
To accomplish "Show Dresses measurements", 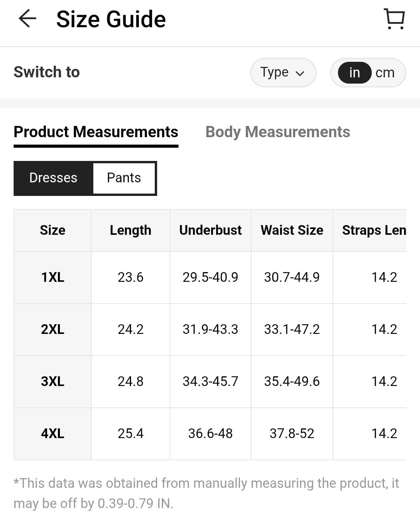I will click(x=53, y=178).
